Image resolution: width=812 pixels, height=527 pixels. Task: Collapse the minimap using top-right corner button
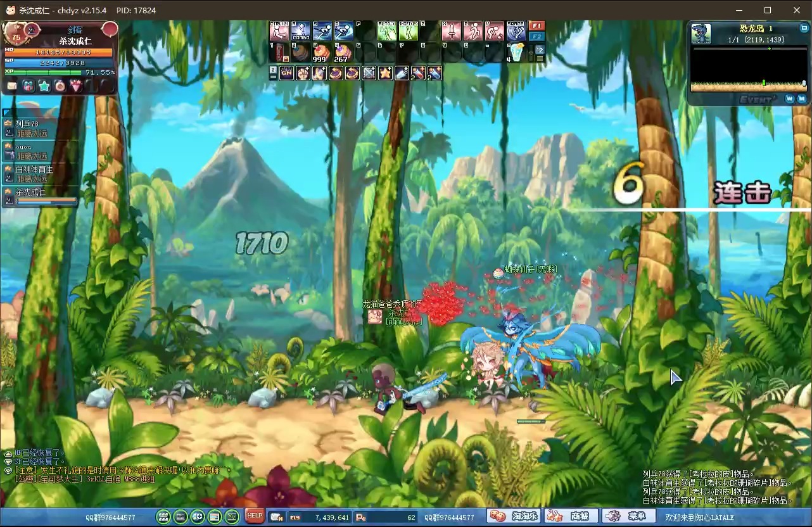click(x=804, y=29)
